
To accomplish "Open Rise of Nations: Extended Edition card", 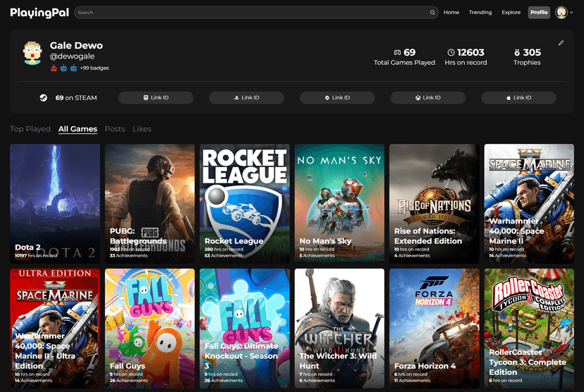I will (434, 204).
